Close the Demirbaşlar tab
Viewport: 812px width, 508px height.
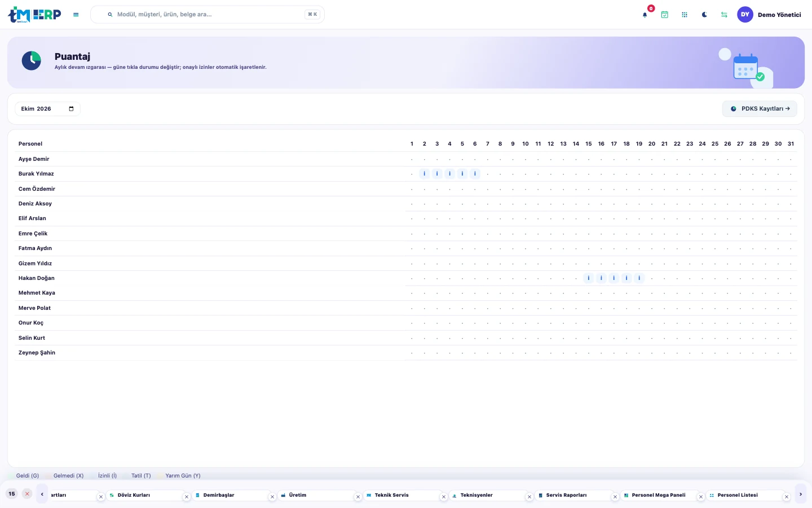pyautogui.click(x=272, y=497)
